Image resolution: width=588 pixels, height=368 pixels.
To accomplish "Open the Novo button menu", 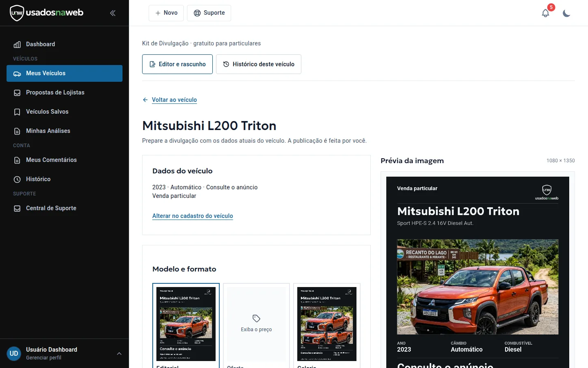I will 166,13.
